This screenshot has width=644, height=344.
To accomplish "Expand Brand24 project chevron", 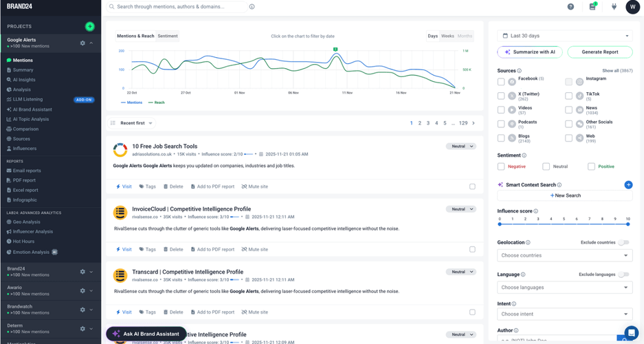I will pos(91,272).
